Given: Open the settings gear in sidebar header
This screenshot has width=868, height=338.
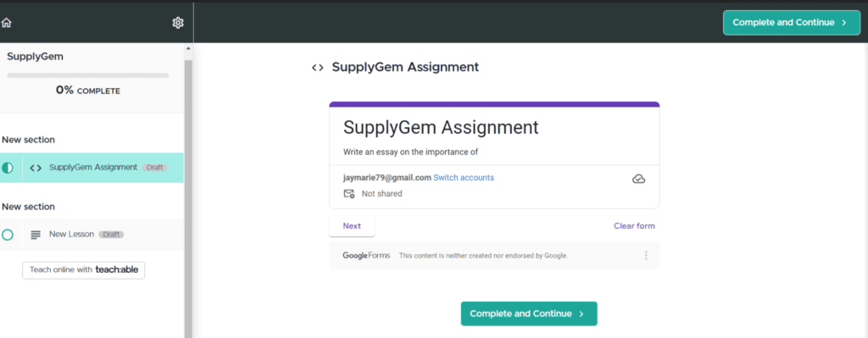Looking at the screenshot, I should click(178, 23).
